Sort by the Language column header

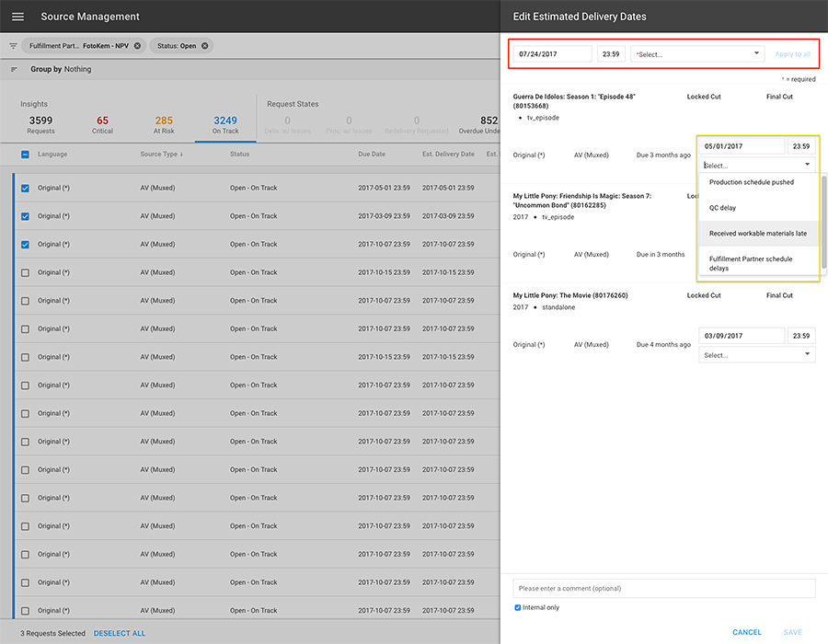pyautogui.click(x=52, y=155)
